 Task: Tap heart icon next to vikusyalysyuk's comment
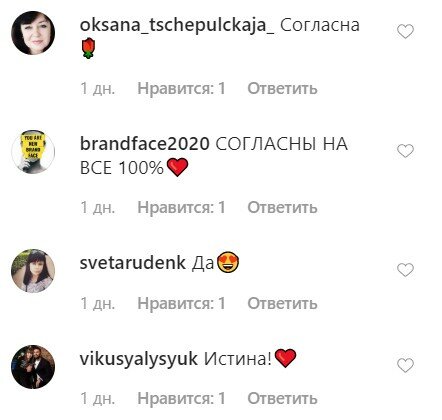coord(405,366)
